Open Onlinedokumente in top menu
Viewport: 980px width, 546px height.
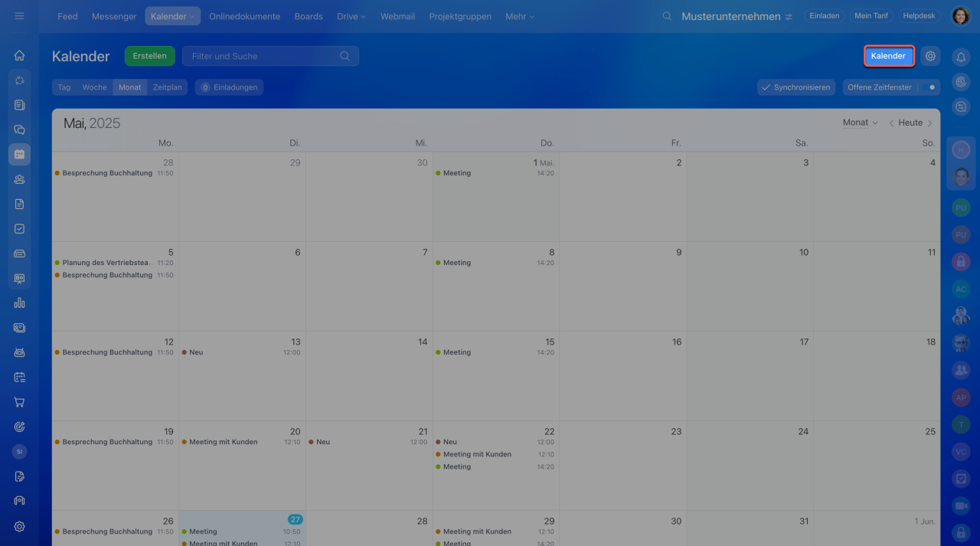click(x=244, y=16)
